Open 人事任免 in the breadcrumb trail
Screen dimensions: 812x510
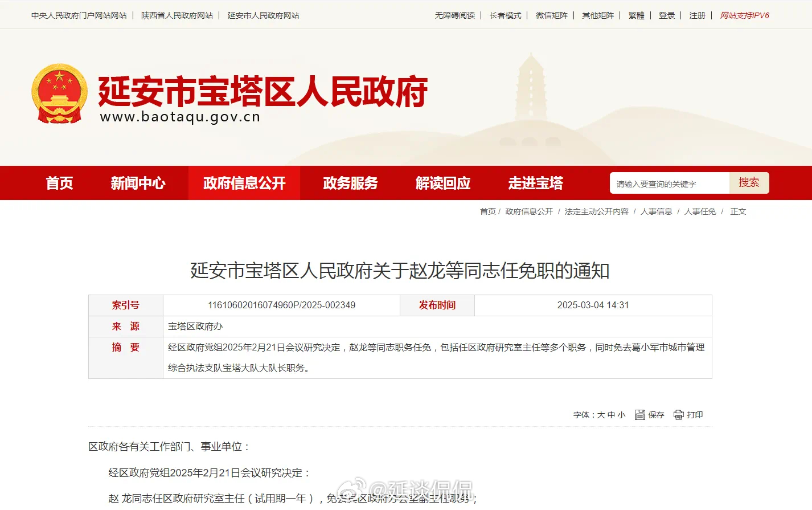coord(700,211)
